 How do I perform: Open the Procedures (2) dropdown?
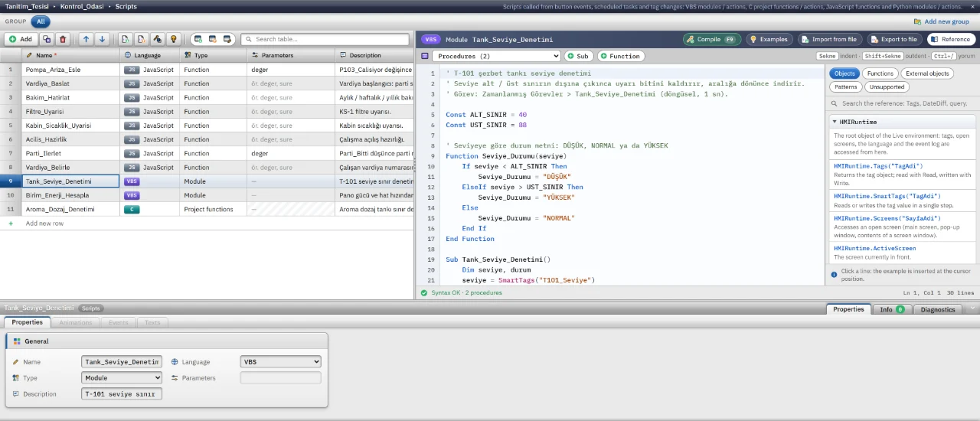point(496,56)
